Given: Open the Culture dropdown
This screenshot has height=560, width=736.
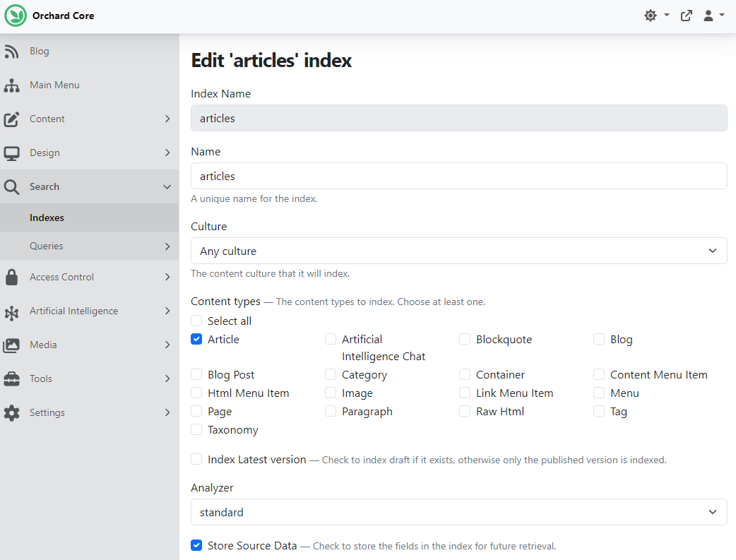Looking at the screenshot, I should [x=458, y=251].
